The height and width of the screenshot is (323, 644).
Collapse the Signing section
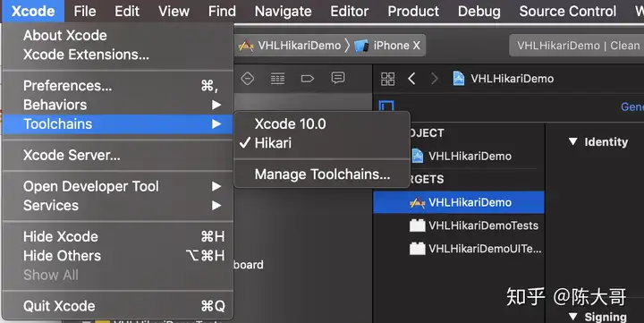(x=573, y=317)
